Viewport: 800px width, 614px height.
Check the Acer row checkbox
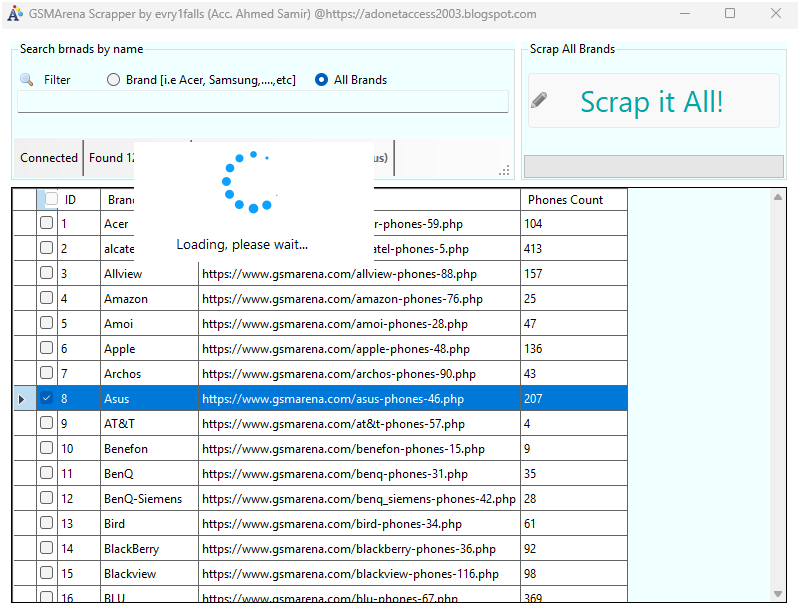tap(46, 223)
